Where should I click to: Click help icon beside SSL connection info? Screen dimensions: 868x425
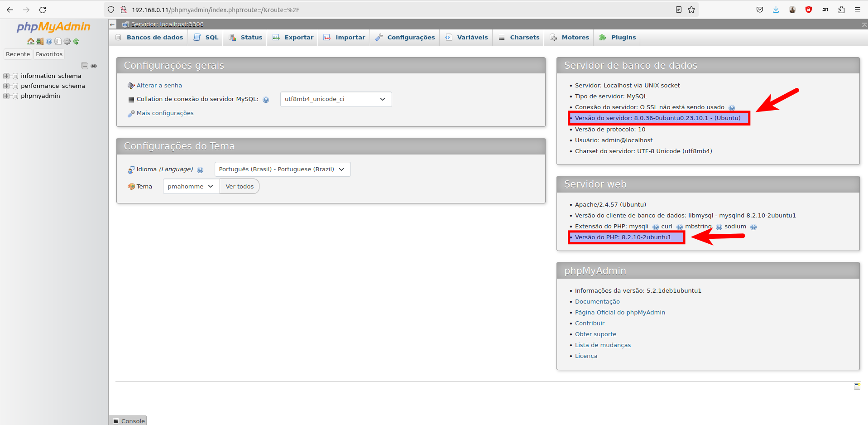[x=732, y=108]
